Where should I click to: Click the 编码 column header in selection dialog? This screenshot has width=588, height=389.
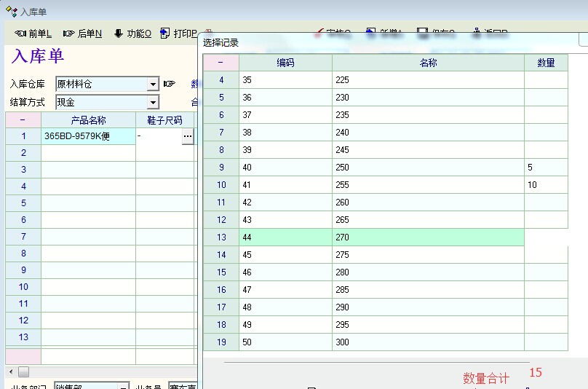click(x=285, y=63)
